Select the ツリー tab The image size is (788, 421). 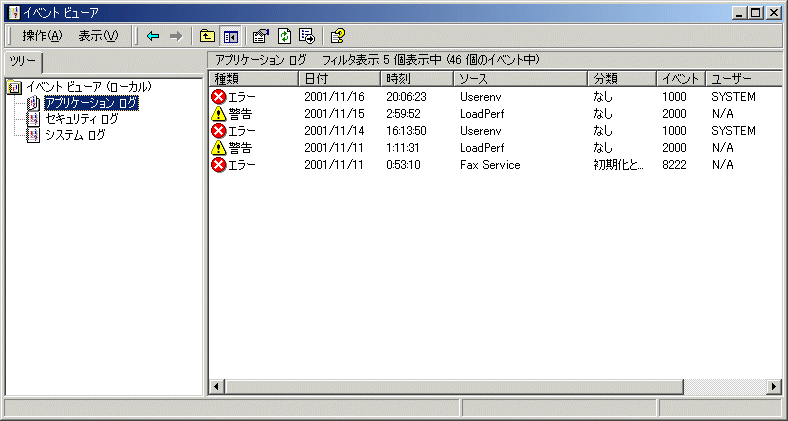click(23, 62)
